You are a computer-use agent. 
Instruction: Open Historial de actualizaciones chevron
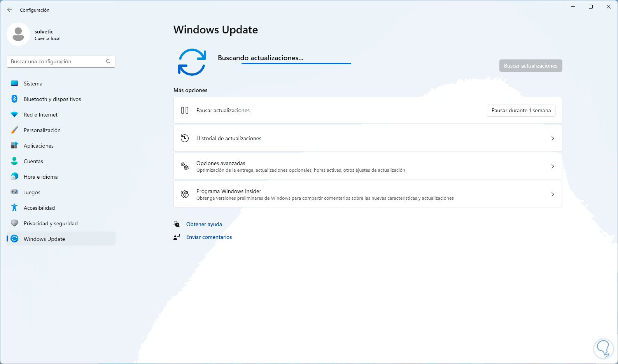coord(553,138)
